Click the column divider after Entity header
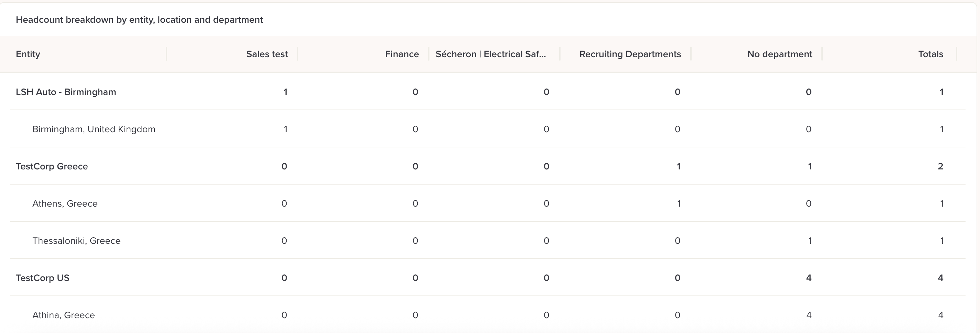Viewport: 980px width, 333px height. (x=167, y=54)
